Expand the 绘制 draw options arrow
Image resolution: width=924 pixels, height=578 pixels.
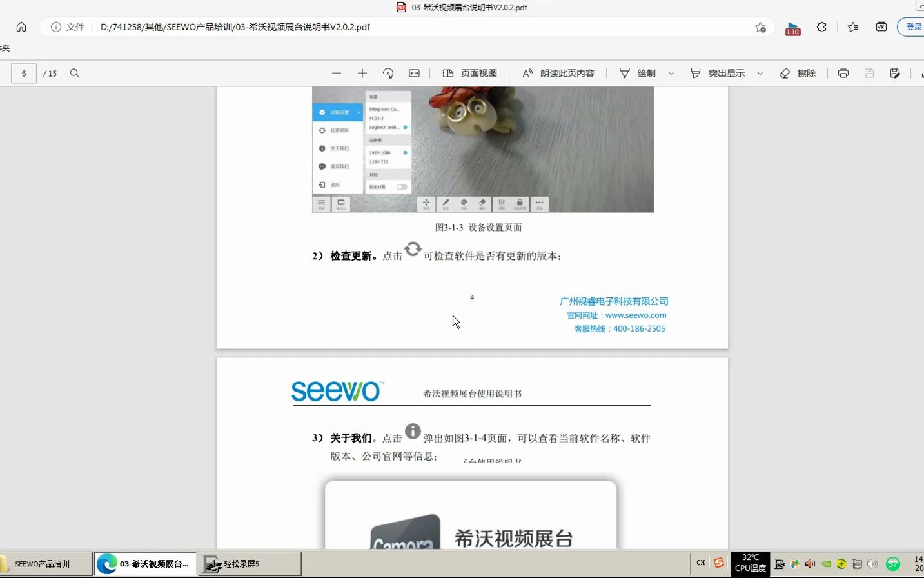[671, 74]
